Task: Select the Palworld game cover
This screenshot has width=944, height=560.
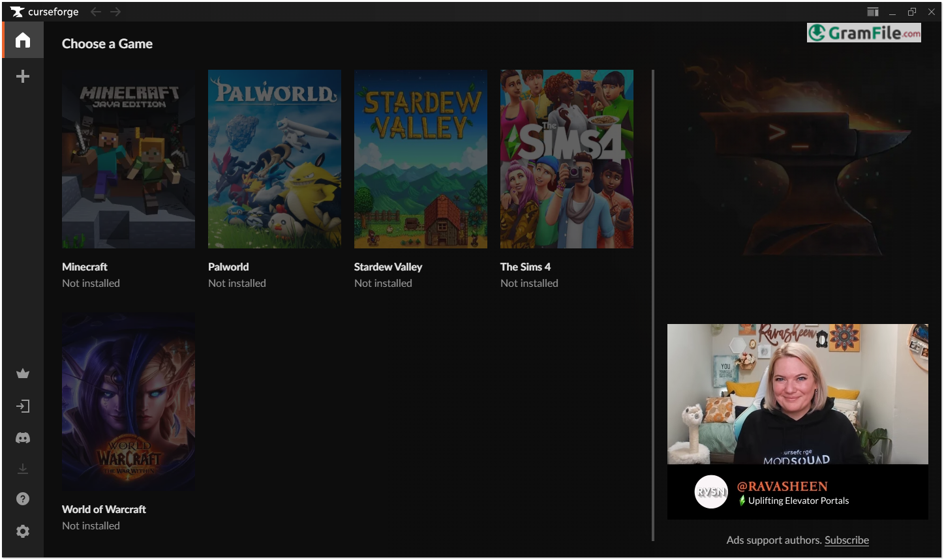Action: (x=275, y=159)
